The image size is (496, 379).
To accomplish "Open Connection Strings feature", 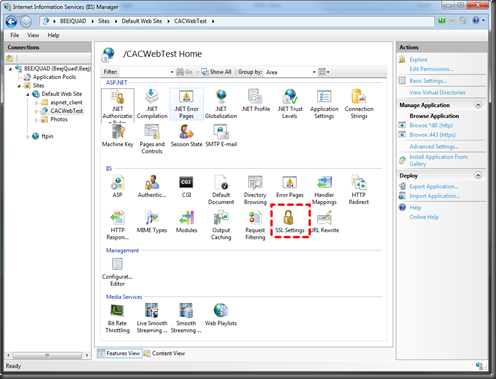I will pyautogui.click(x=359, y=104).
